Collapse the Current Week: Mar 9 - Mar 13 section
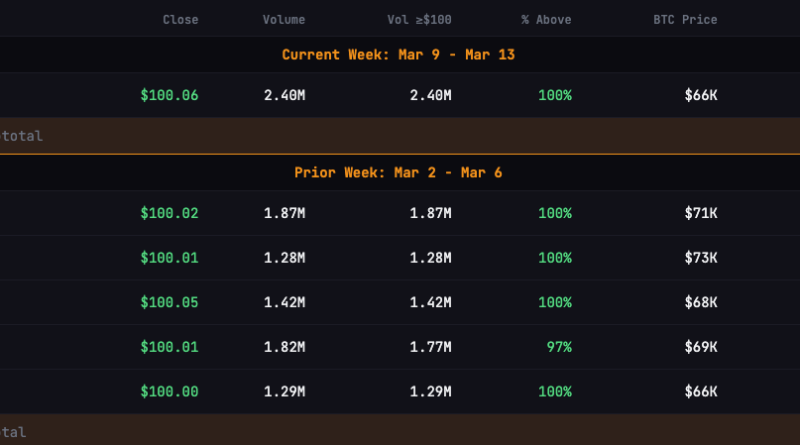The width and height of the screenshot is (800, 445). 398,54
